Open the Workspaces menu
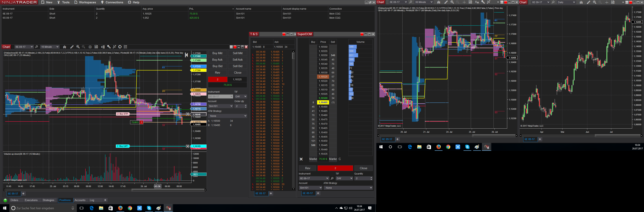This screenshot has width=644, height=212. 85,2
